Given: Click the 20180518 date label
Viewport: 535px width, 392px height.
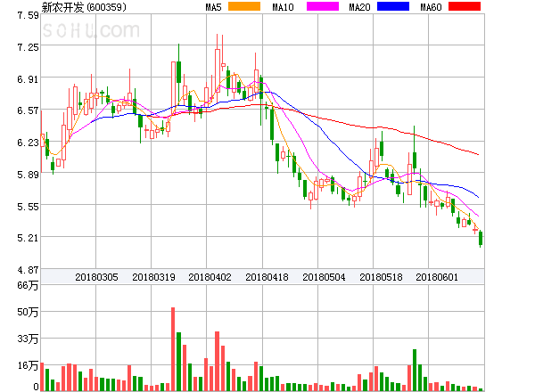Looking at the screenshot, I should tap(381, 277).
